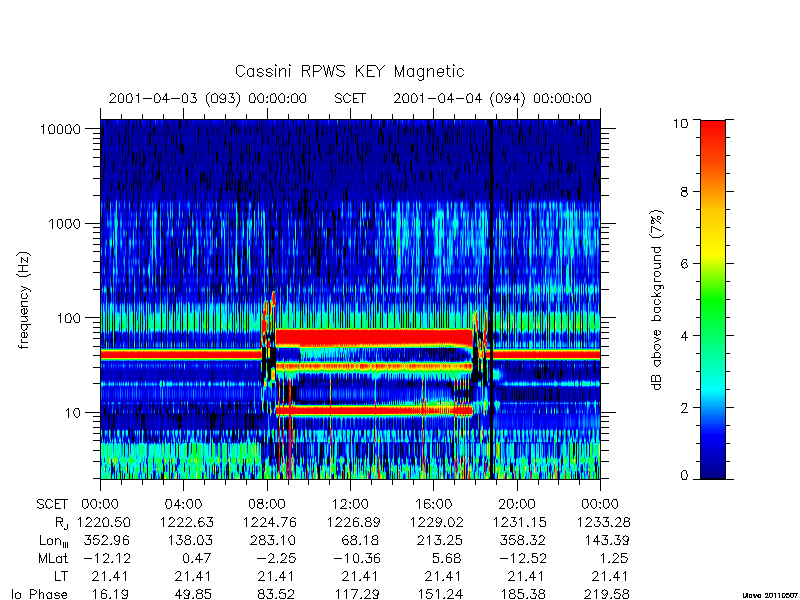Click the RJ value 1229.02
Image resolution: width=800 pixels, height=600 pixels.
[x=437, y=522]
